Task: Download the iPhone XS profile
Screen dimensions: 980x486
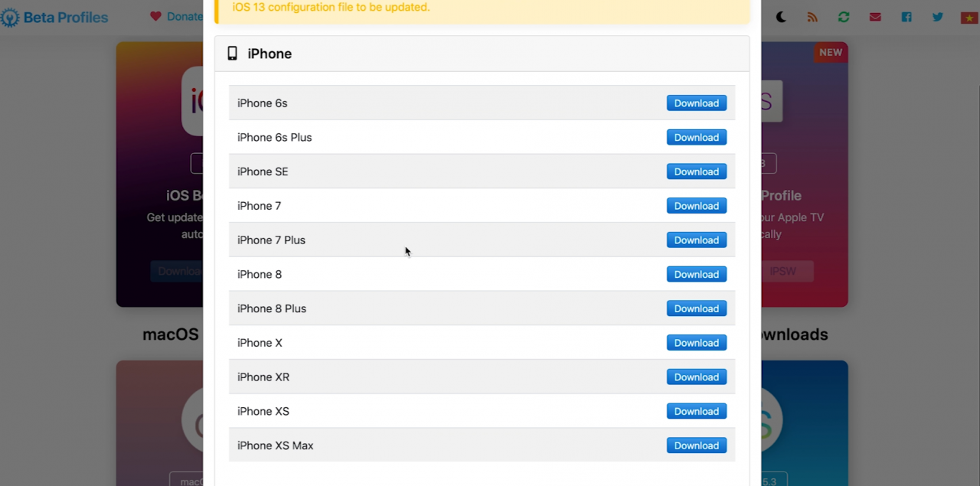Action: 697,411
